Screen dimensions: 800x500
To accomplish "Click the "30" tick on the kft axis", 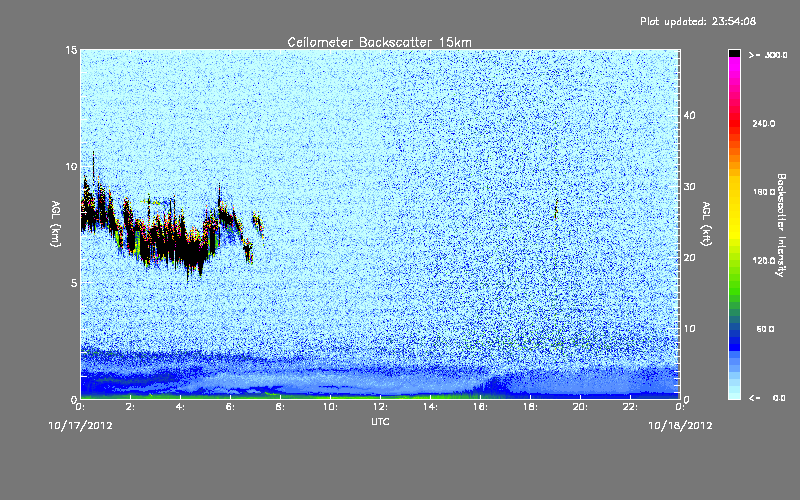I will click(689, 186).
